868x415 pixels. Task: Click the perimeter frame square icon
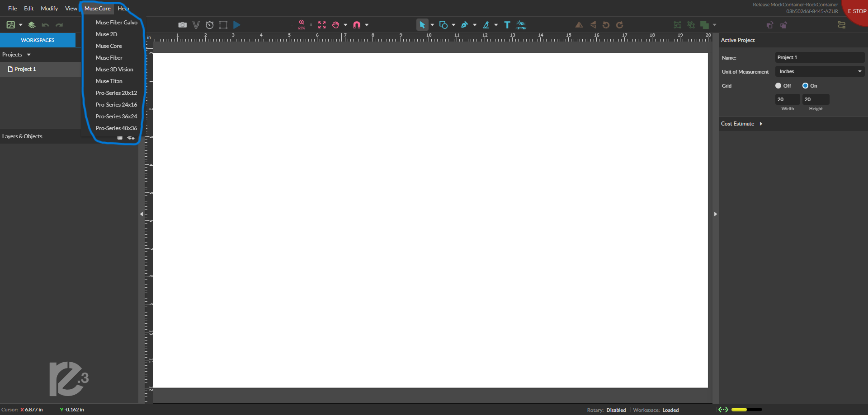pos(223,25)
